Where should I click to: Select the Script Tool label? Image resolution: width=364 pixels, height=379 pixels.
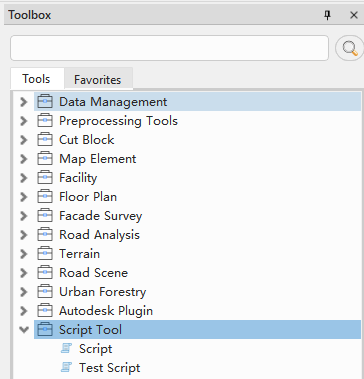[90, 330]
